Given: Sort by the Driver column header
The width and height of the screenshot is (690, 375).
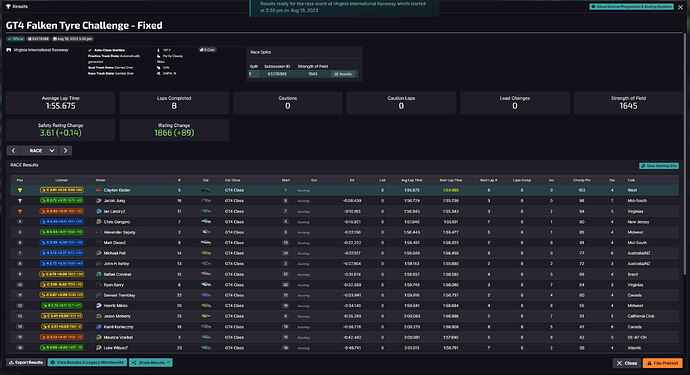Looking at the screenshot, I should [100, 180].
